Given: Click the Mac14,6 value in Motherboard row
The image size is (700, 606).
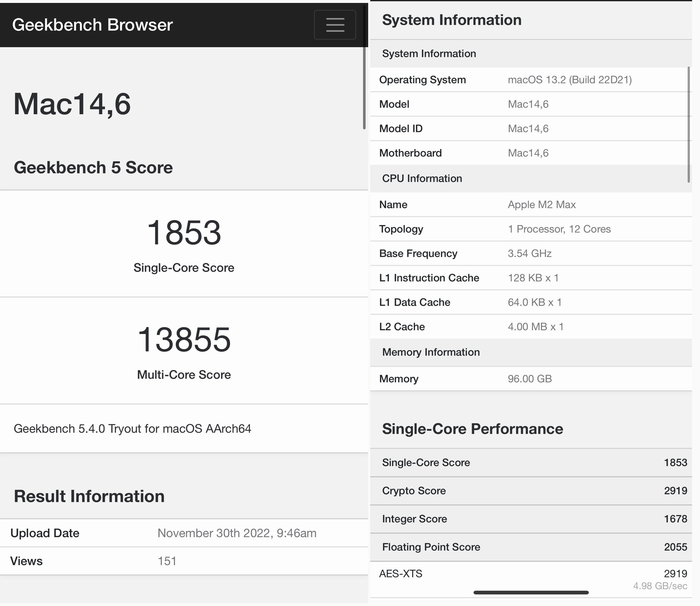Looking at the screenshot, I should pyautogui.click(x=528, y=153).
